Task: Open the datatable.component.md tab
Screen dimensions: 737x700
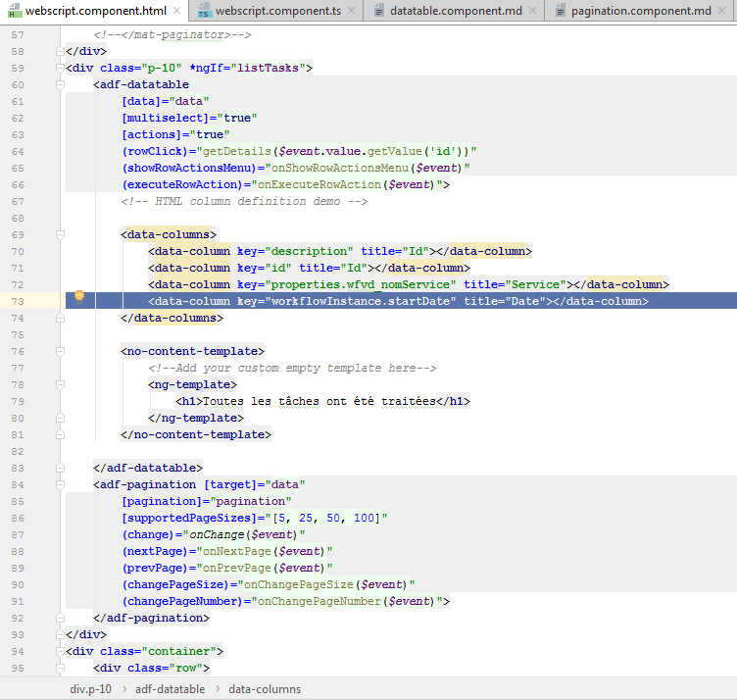Action: pos(456,11)
